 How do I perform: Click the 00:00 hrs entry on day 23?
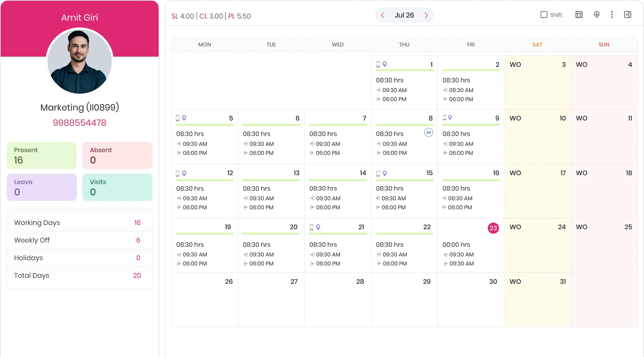pos(456,245)
